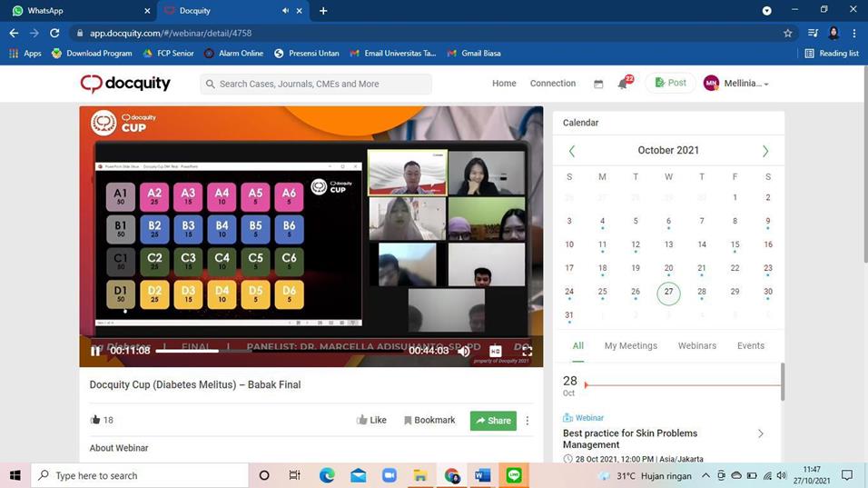Mute the video volume
868x488 pixels.
(464, 351)
